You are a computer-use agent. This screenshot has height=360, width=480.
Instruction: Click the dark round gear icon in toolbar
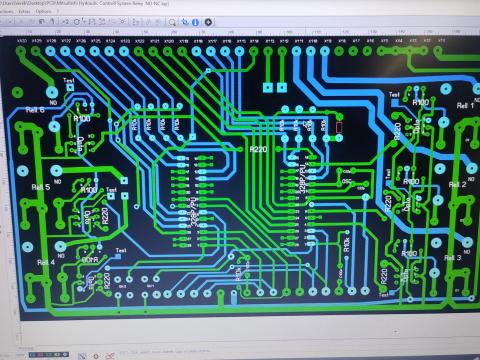click(208, 22)
